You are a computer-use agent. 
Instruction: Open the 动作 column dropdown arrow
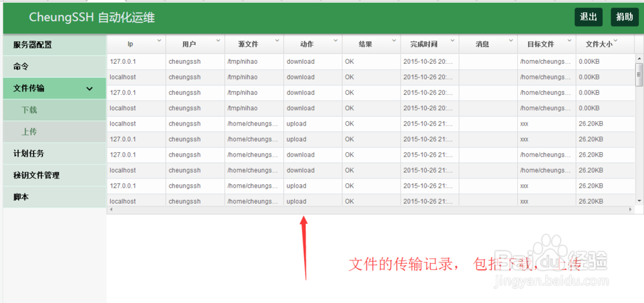coord(336,40)
